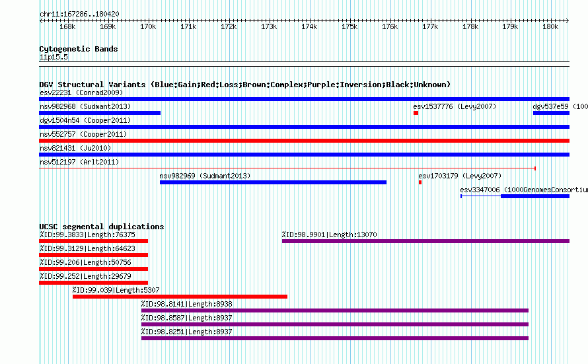Click the nsv982969 (Sudmant2013) blue bar
This screenshot has height=364, width=588.
pos(273,182)
